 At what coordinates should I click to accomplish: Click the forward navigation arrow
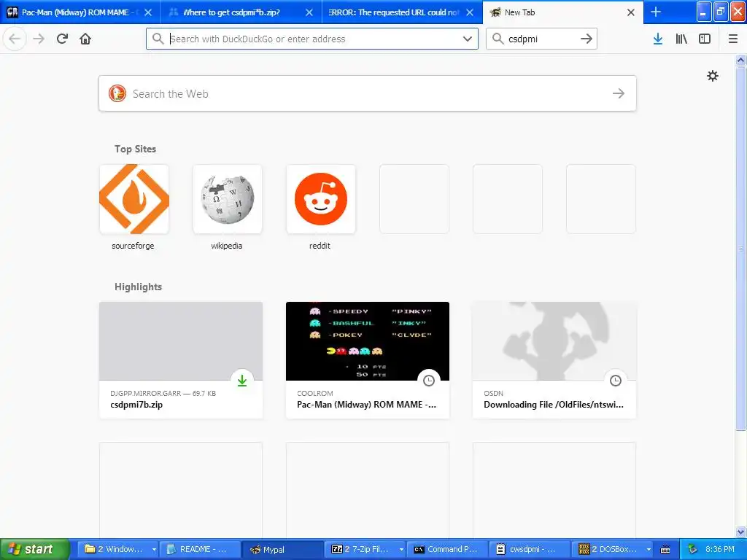coord(39,39)
